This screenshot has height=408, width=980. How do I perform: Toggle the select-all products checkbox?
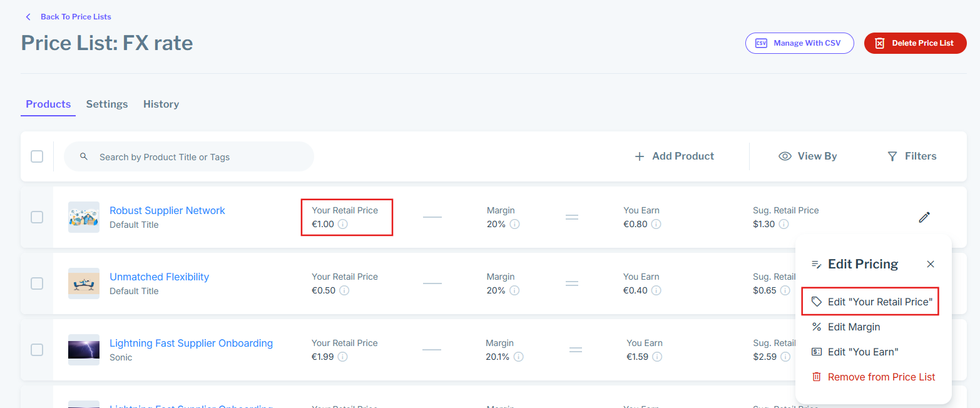tap(37, 156)
